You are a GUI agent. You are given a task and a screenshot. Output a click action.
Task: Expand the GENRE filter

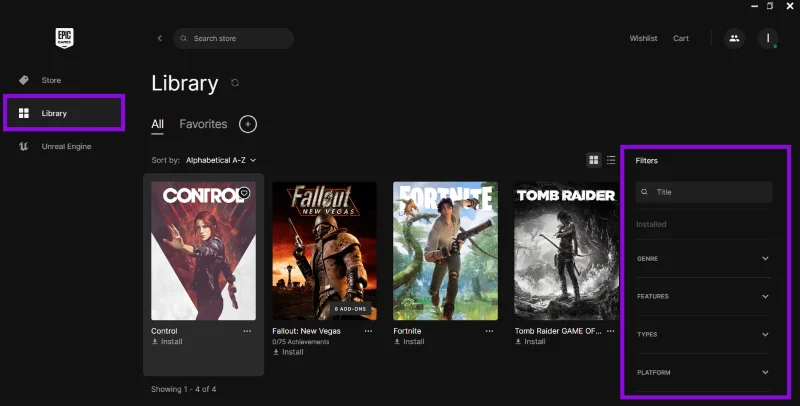(704, 259)
